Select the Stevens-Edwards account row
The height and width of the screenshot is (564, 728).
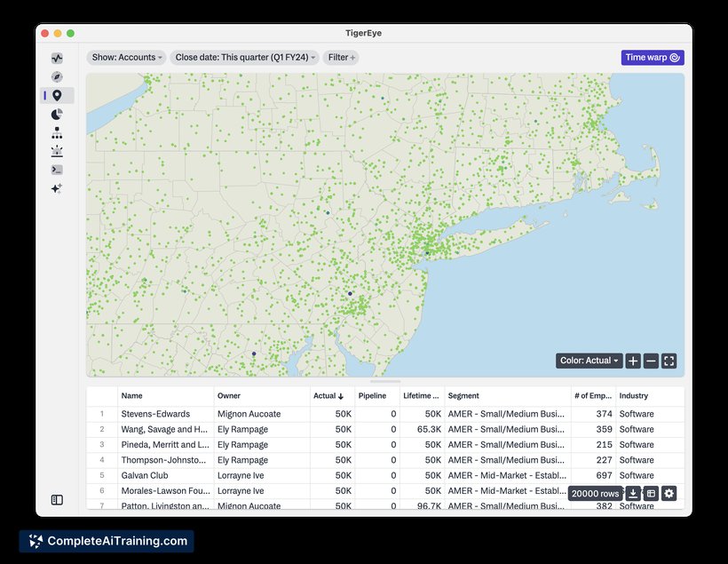[x=385, y=414]
